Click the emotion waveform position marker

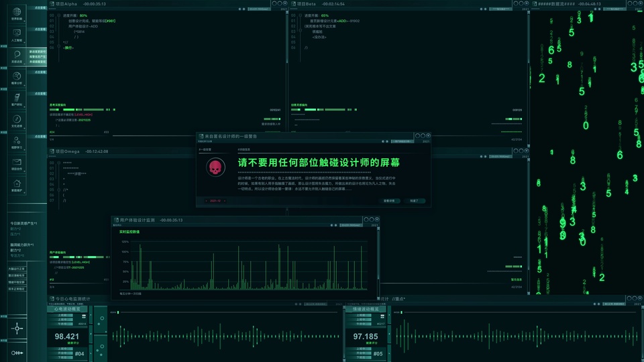tap(401, 312)
